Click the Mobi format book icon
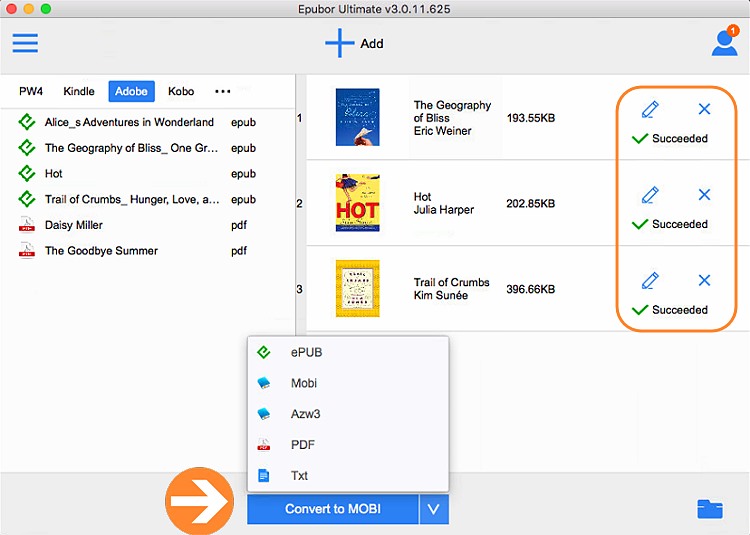750x535 pixels. pos(264,383)
